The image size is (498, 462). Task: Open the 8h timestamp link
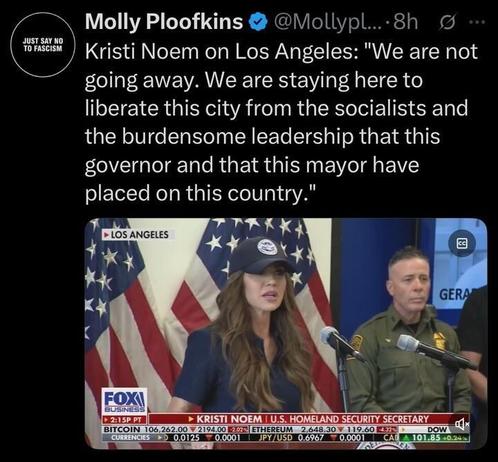[405, 22]
